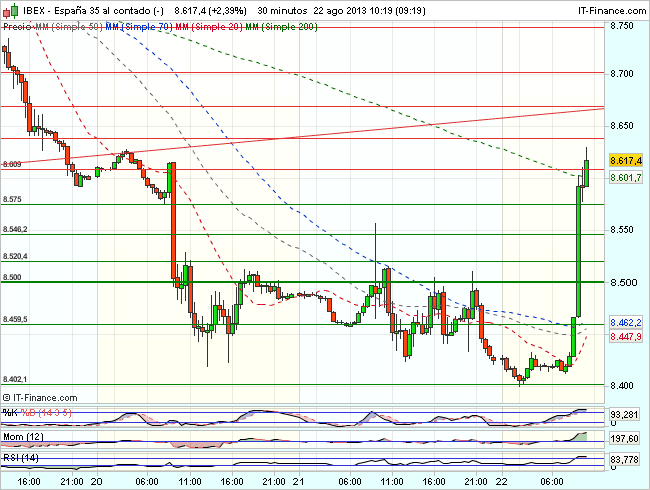This screenshot has height=490, width=650.
Task: Click the 8.601,7 moving average price tag
Action: point(625,177)
